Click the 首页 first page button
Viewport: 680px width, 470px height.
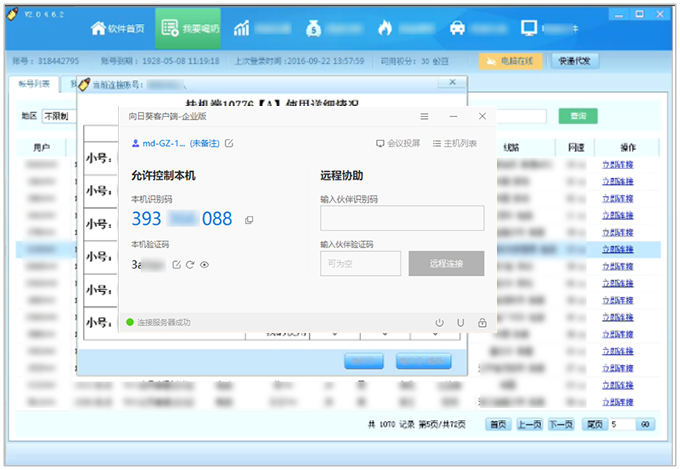(x=498, y=425)
